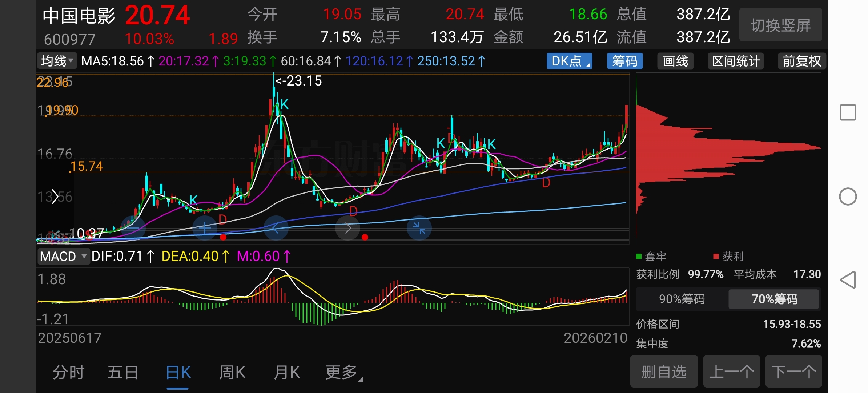Open the 均线 indicator dropdown
868x393 pixels.
57,61
